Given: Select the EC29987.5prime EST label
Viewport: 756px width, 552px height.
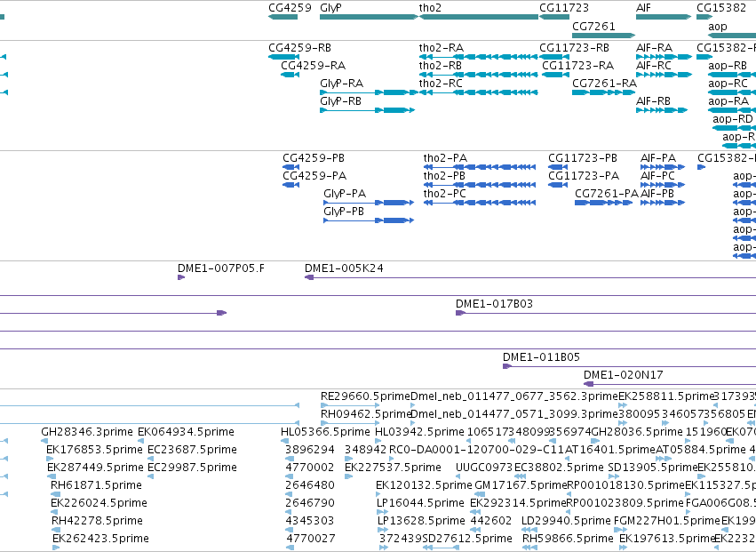Looking at the screenshot, I should click(192, 468).
